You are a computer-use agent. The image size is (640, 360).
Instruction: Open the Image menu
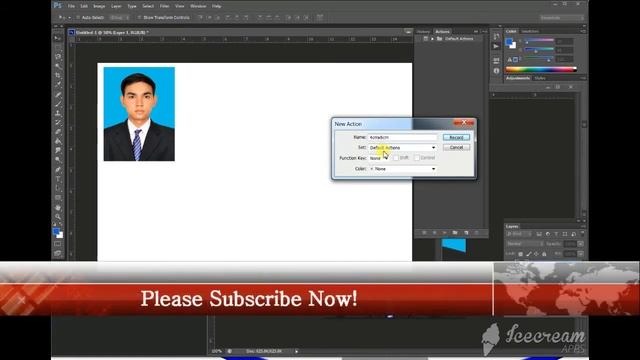click(99, 6)
